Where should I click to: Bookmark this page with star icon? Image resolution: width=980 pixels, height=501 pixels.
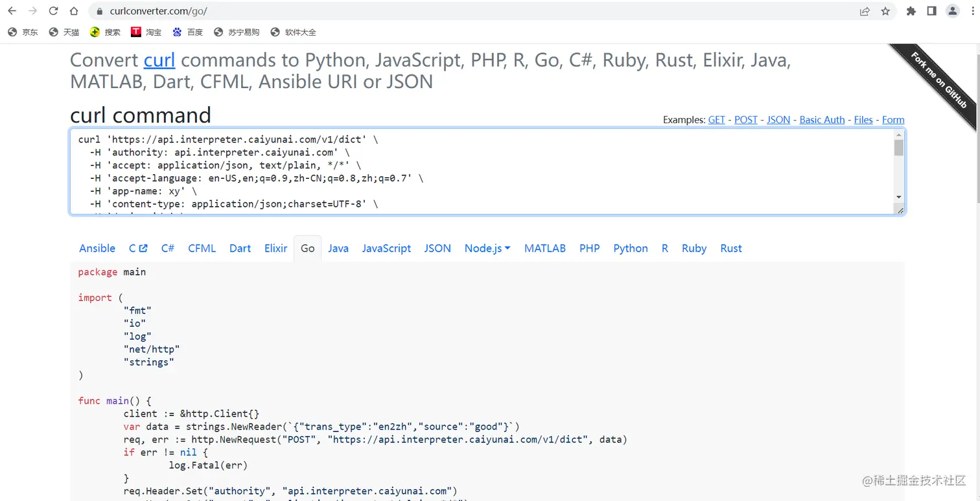click(x=885, y=11)
